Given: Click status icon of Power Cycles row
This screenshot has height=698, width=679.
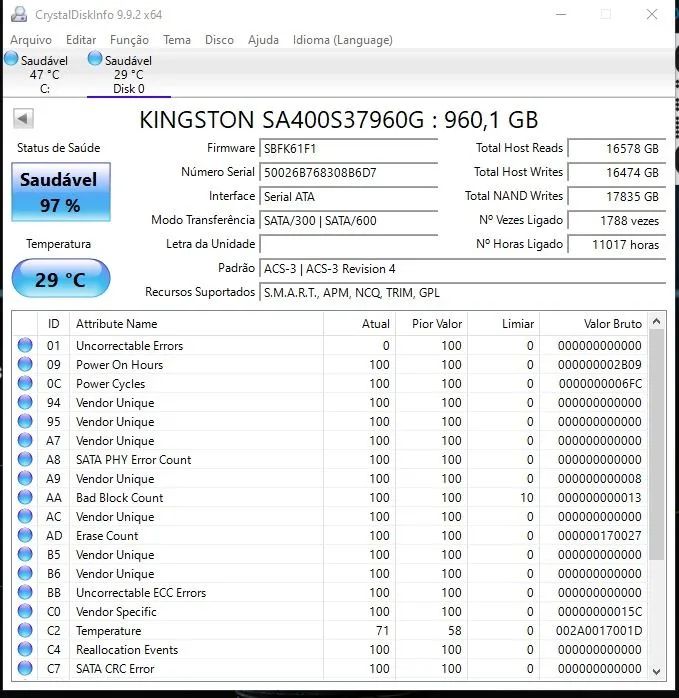Looking at the screenshot, I should point(25,383).
